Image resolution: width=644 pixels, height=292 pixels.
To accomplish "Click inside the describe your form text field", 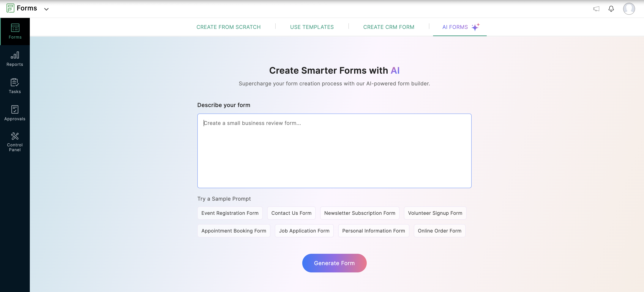I will pos(334,150).
